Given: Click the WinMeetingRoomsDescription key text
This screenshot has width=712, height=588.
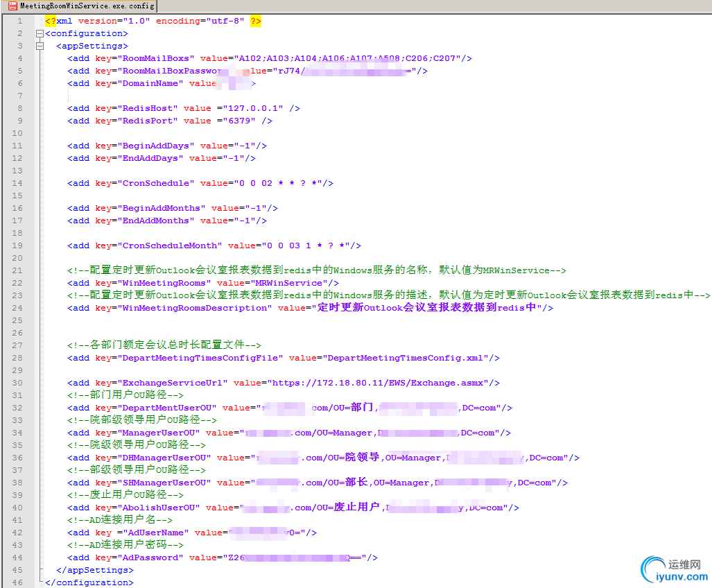Looking at the screenshot, I should [x=195, y=309].
